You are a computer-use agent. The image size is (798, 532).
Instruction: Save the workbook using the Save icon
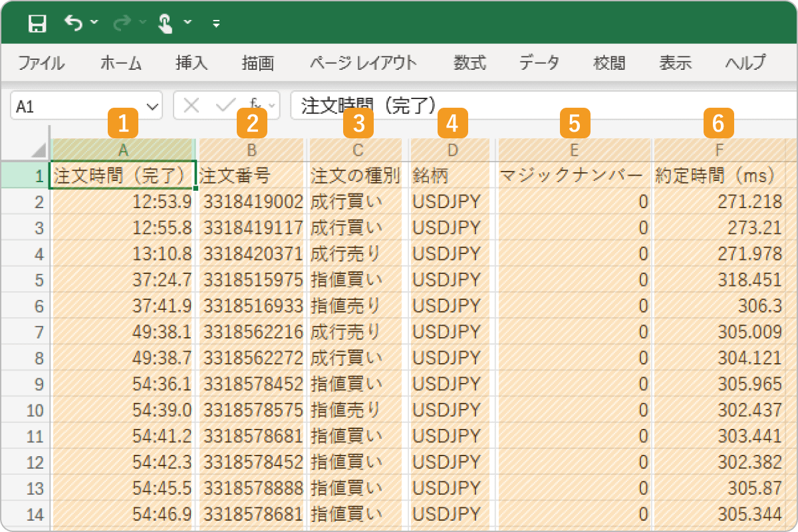37,22
